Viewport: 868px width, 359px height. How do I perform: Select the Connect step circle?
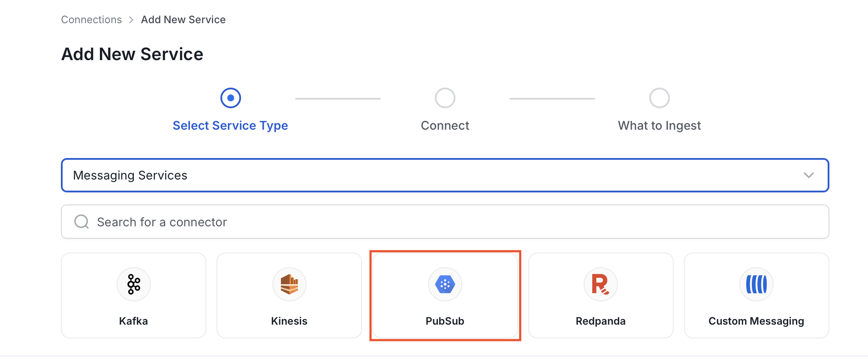[x=445, y=98]
